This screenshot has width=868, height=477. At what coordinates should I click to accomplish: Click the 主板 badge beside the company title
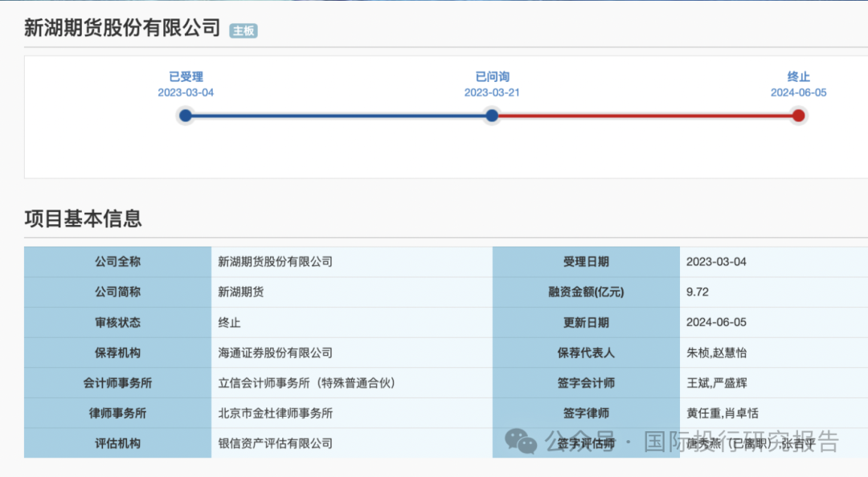point(244,31)
